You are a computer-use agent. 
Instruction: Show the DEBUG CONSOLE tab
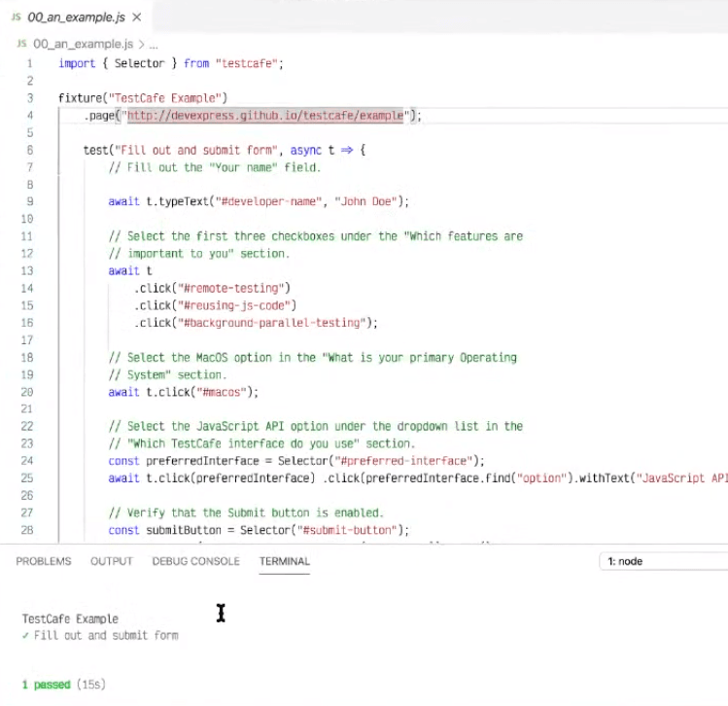point(195,561)
